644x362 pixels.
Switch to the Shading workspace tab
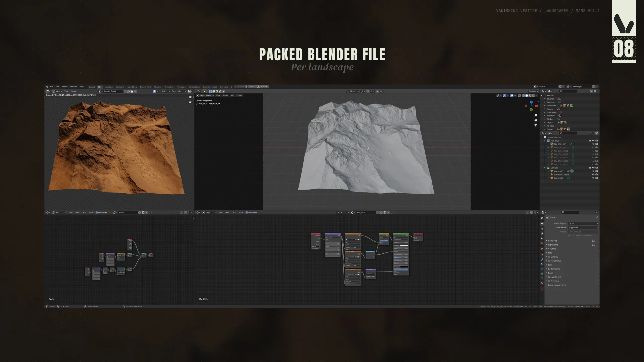tap(158, 87)
